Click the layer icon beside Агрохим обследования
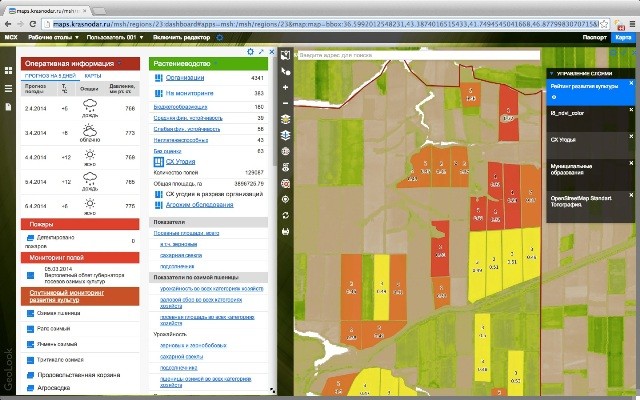Viewport: 640px width, 400px height. tap(158, 205)
